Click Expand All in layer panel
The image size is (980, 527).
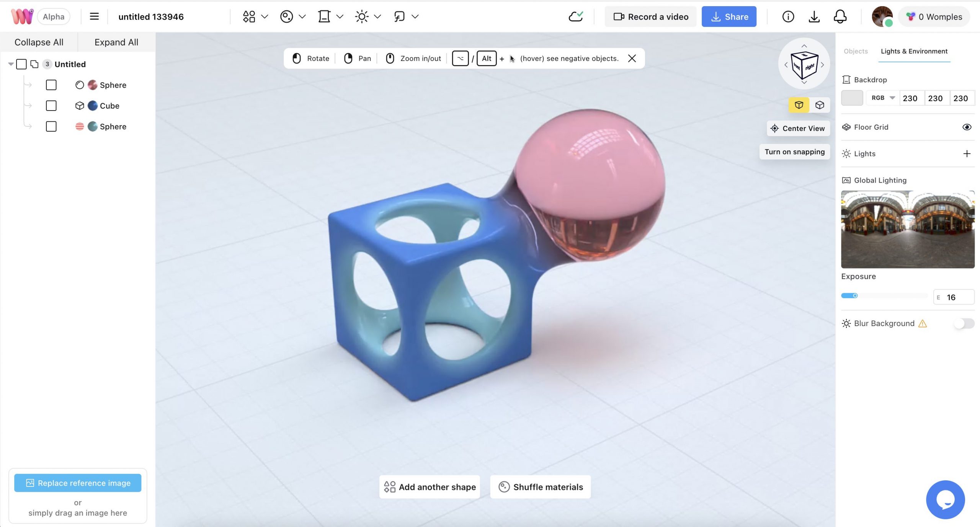tap(116, 42)
